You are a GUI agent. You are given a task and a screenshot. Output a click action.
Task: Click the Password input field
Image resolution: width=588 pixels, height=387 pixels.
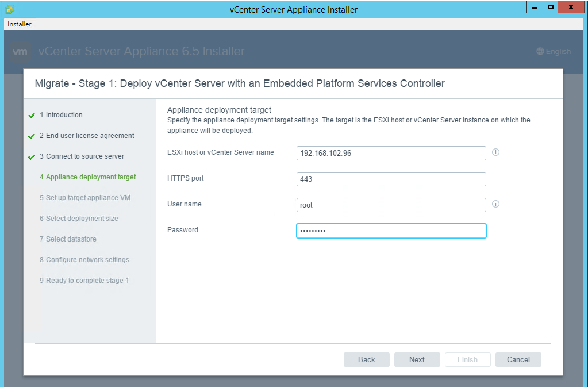coord(391,231)
